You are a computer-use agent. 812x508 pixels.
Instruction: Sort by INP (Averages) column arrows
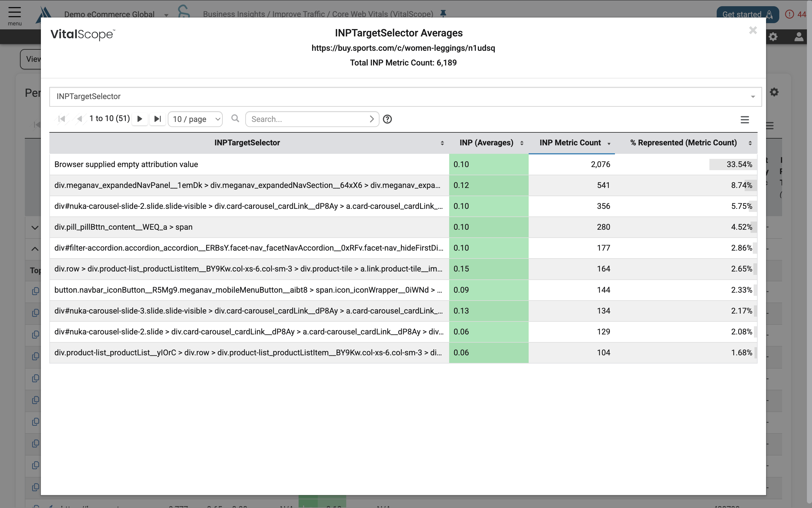[x=522, y=143]
